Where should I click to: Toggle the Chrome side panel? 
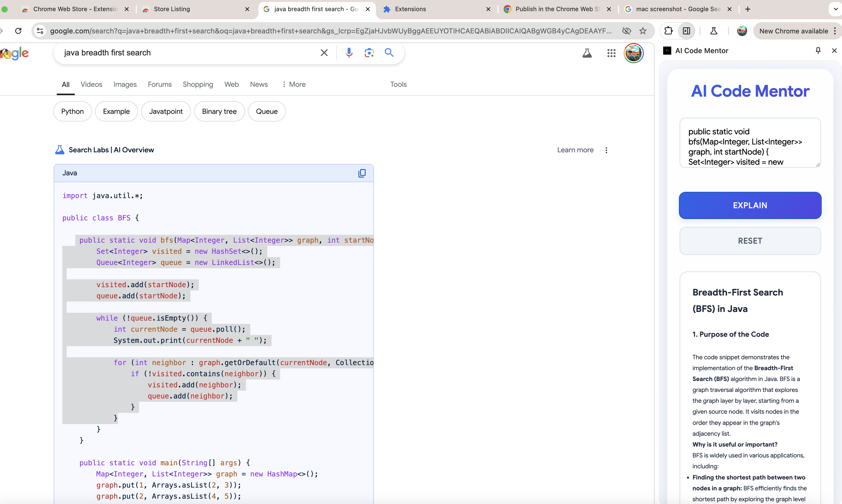pyautogui.click(x=686, y=31)
